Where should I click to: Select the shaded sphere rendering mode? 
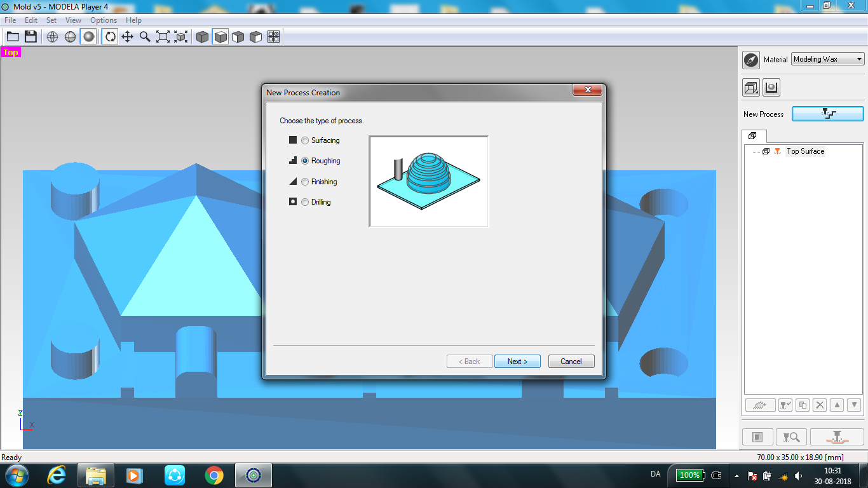pos(88,37)
